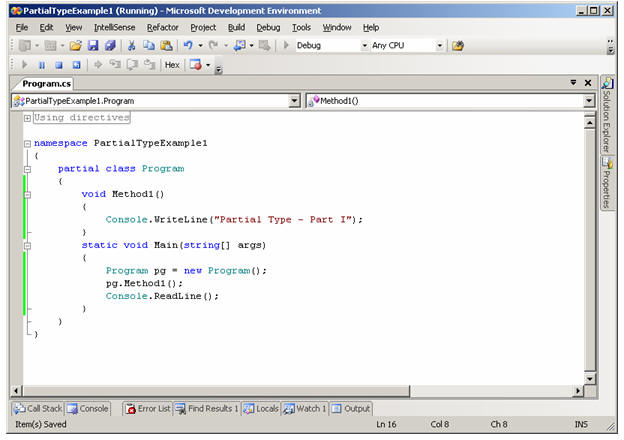Viewport: 624px width, 440px height.
Task: Undo the last action with blue arrow
Action: pyautogui.click(x=188, y=46)
